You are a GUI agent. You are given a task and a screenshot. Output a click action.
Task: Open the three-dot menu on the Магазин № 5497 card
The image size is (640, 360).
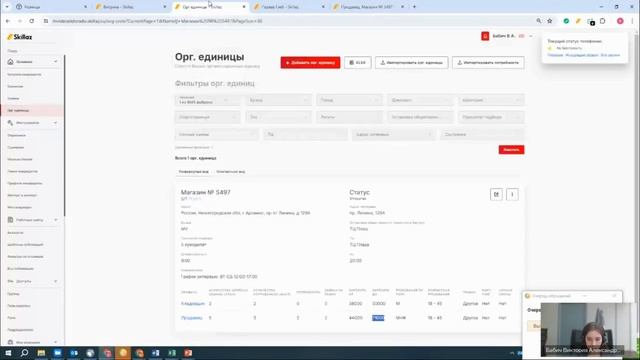[x=512, y=194]
